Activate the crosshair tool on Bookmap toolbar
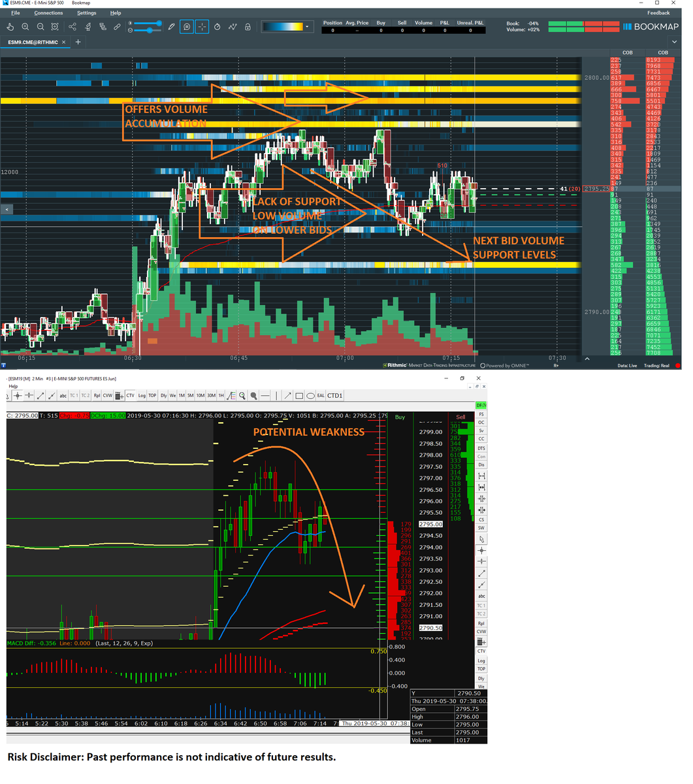The image size is (693, 784). (202, 26)
